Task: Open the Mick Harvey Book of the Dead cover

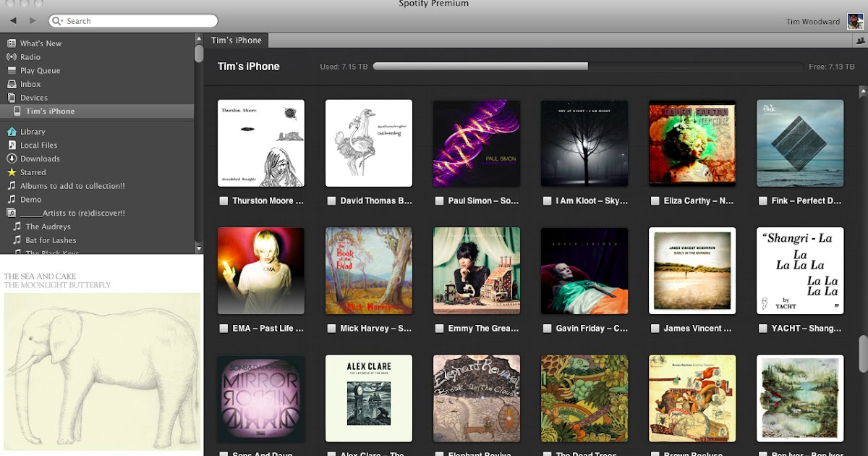Action: 369,271
